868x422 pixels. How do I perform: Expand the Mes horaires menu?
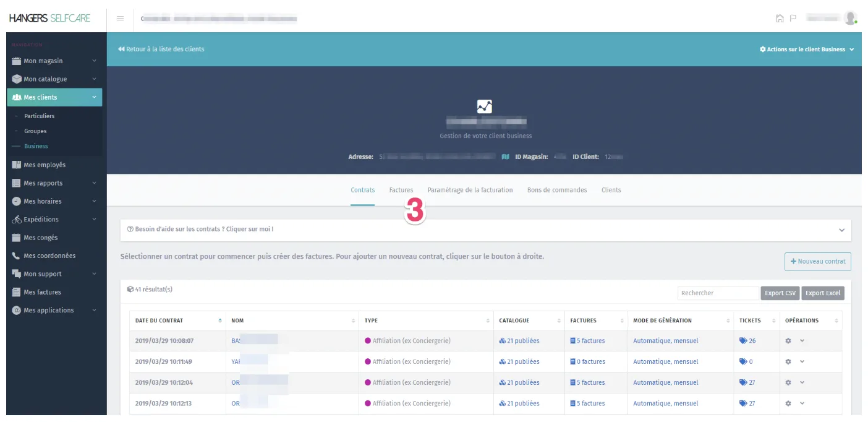pyautogui.click(x=94, y=201)
